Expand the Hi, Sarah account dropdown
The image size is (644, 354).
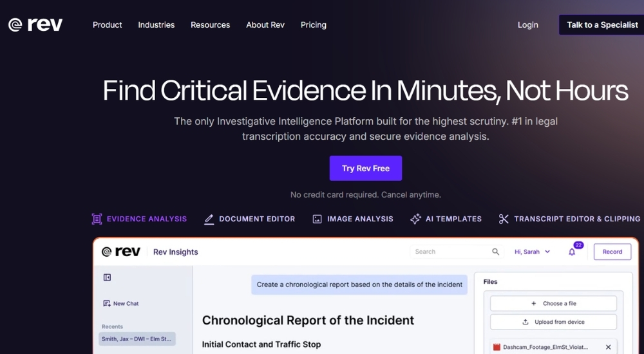point(532,251)
